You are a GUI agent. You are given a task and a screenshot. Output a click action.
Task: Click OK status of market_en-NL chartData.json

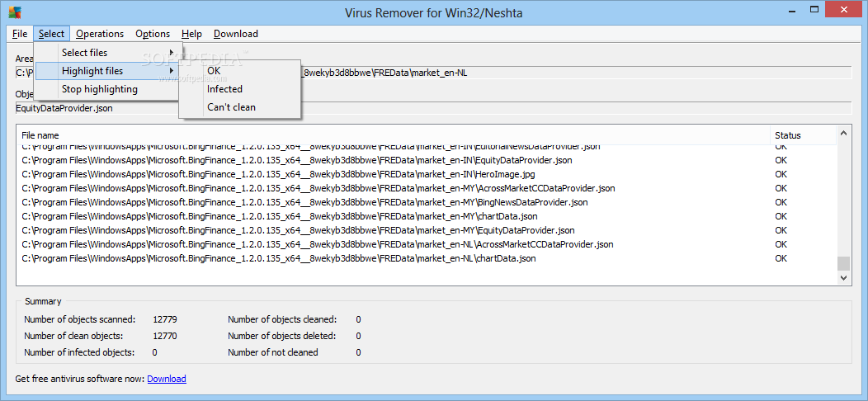pyautogui.click(x=781, y=258)
